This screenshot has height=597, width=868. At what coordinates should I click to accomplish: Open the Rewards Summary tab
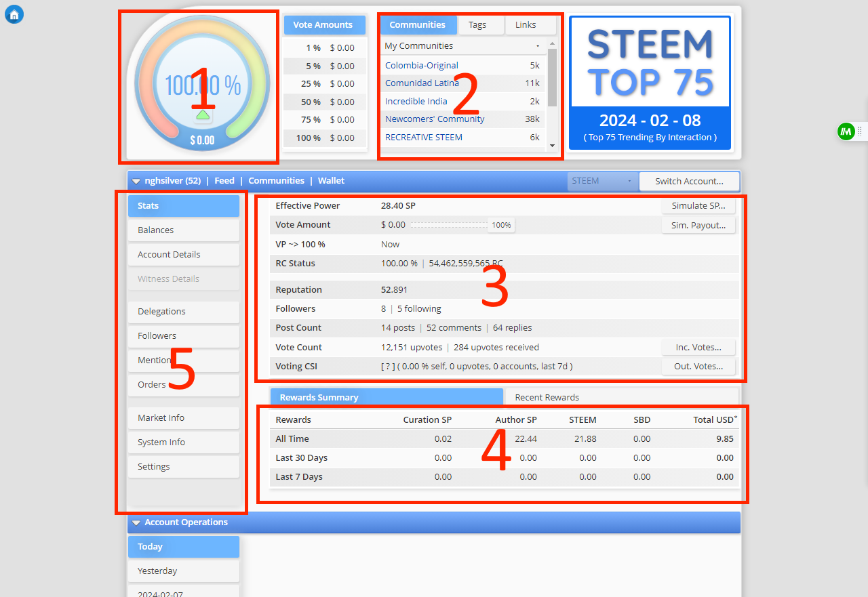[387, 398]
